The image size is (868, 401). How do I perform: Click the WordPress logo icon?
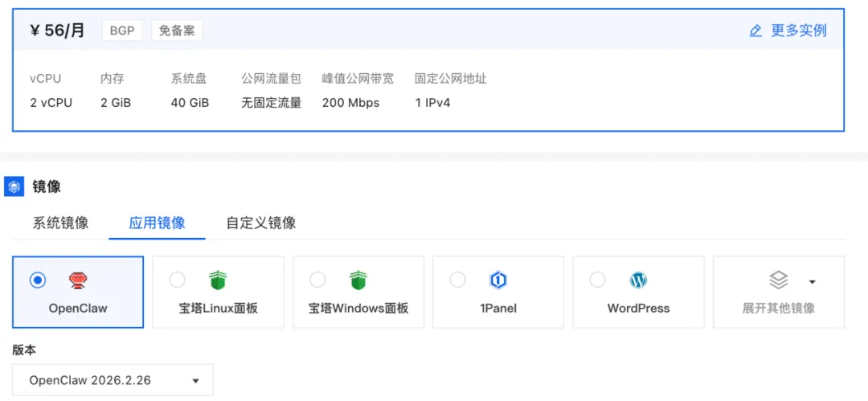point(638,280)
